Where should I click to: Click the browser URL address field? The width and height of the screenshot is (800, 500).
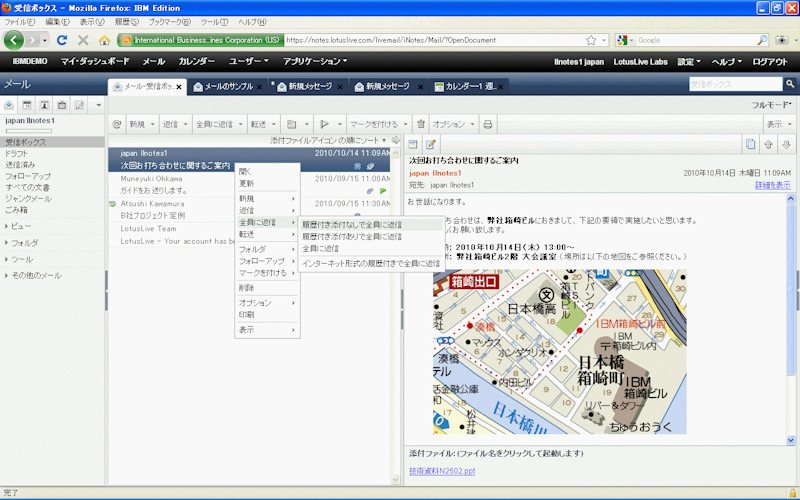pos(434,40)
